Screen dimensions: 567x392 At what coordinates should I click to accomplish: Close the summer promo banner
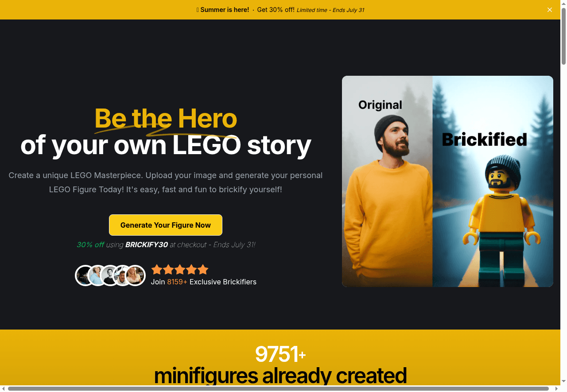pyautogui.click(x=550, y=10)
